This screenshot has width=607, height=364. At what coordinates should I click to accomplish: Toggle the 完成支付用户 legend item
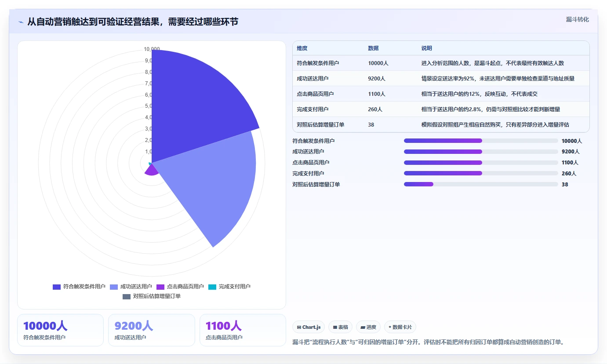coord(229,287)
